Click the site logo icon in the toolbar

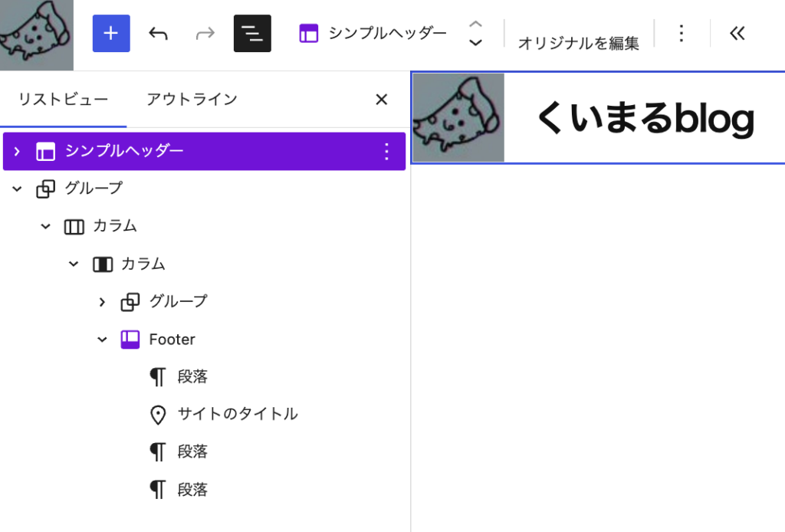tap(37, 35)
